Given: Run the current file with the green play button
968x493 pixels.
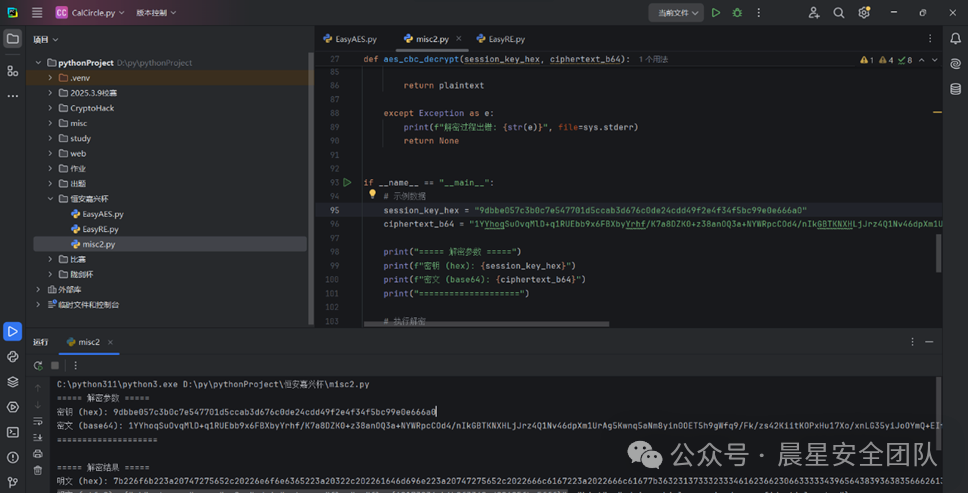Looking at the screenshot, I should pos(715,13).
